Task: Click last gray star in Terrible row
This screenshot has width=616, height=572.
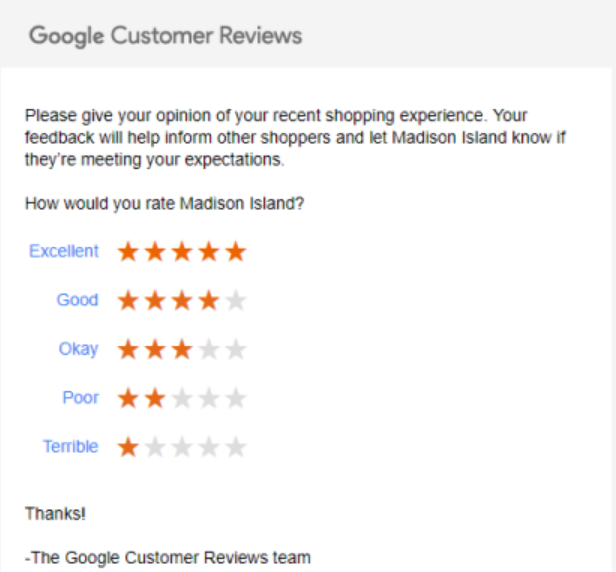Action: [236, 447]
